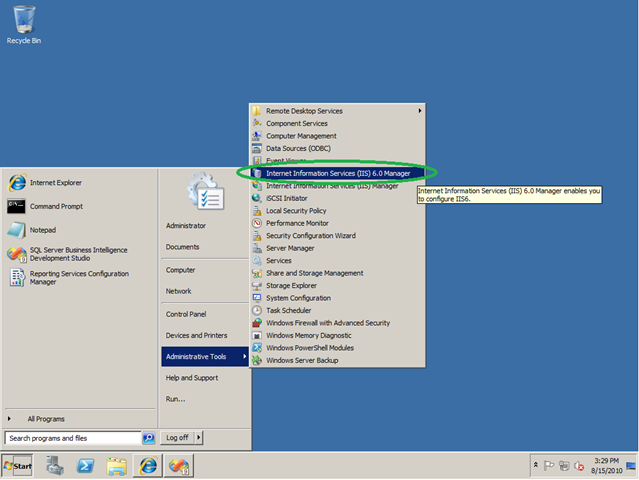This screenshot has height=480, width=639.
Task: Click the Action Center flag tray icon
Action: (x=549, y=465)
